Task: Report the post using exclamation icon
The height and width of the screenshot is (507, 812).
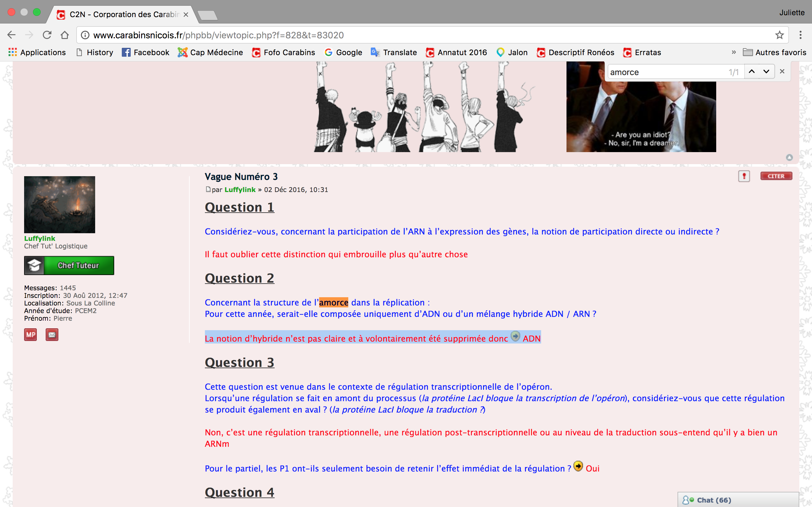Action: [x=744, y=176]
